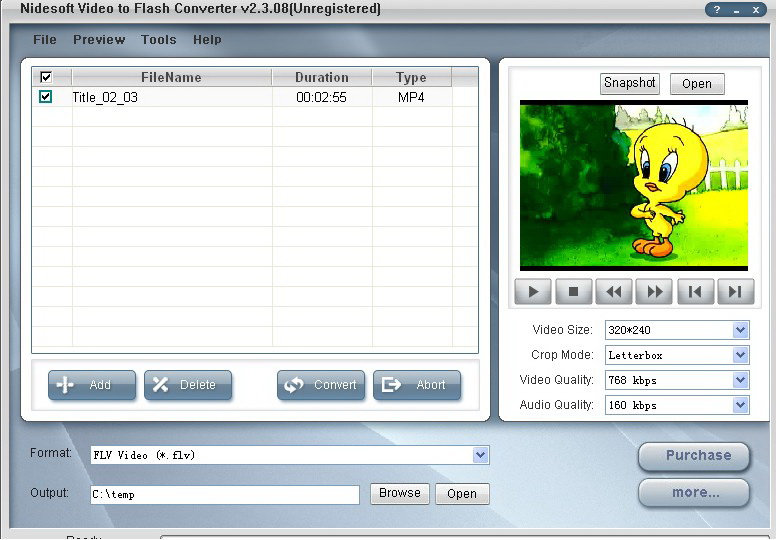Open the Audio Quality dropdown

click(x=740, y=405)
